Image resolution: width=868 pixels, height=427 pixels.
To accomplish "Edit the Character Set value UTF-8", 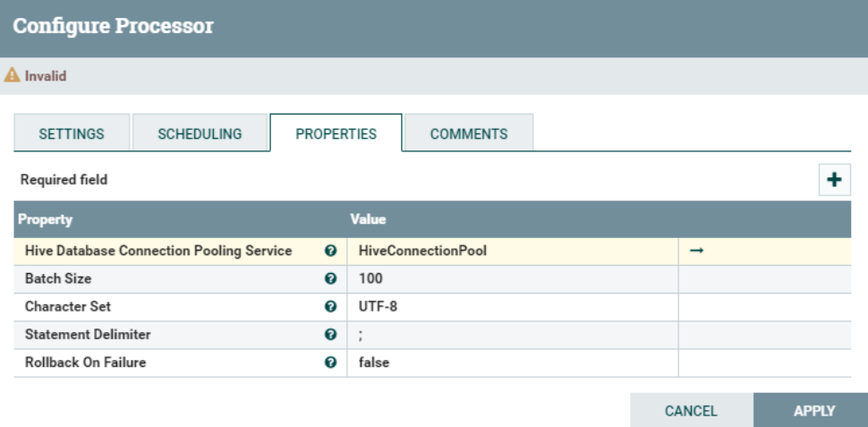I will pos(513,306).
